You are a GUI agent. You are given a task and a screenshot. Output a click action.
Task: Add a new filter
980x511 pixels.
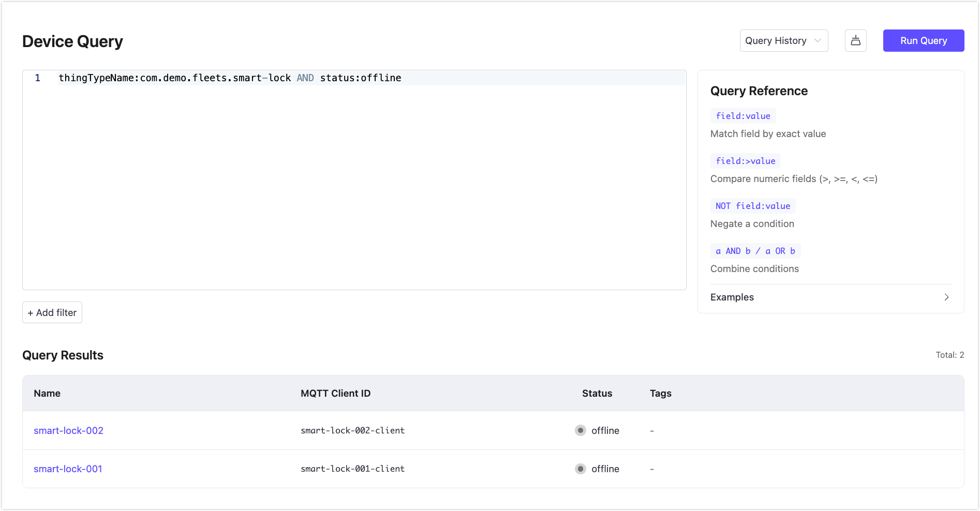pos(52,312)
